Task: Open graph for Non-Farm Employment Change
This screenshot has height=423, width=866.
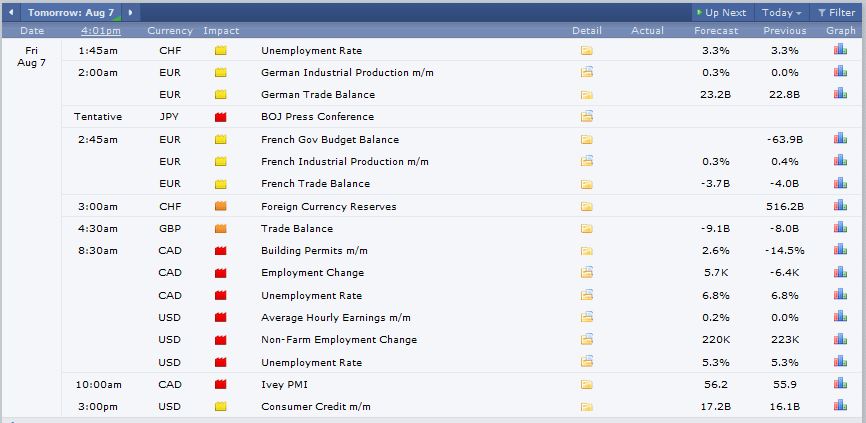Action: (x=840, y=339)
